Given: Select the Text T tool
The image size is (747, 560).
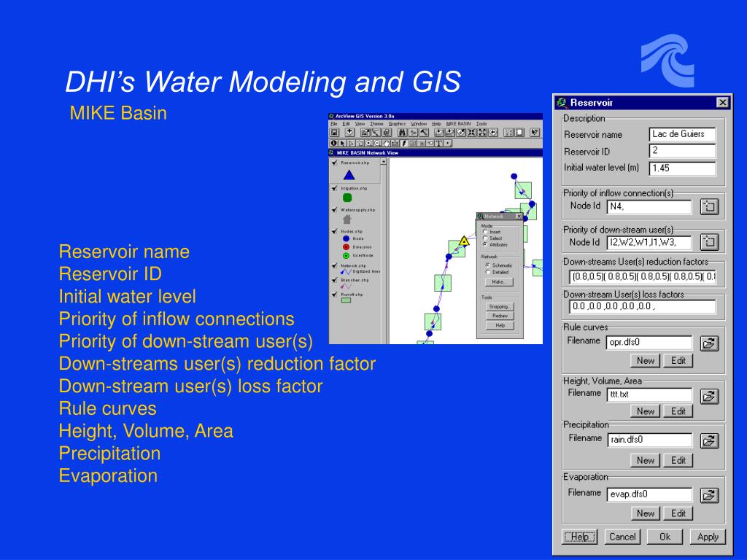Looking at the screenshot, I should click(x=438, y=144).
